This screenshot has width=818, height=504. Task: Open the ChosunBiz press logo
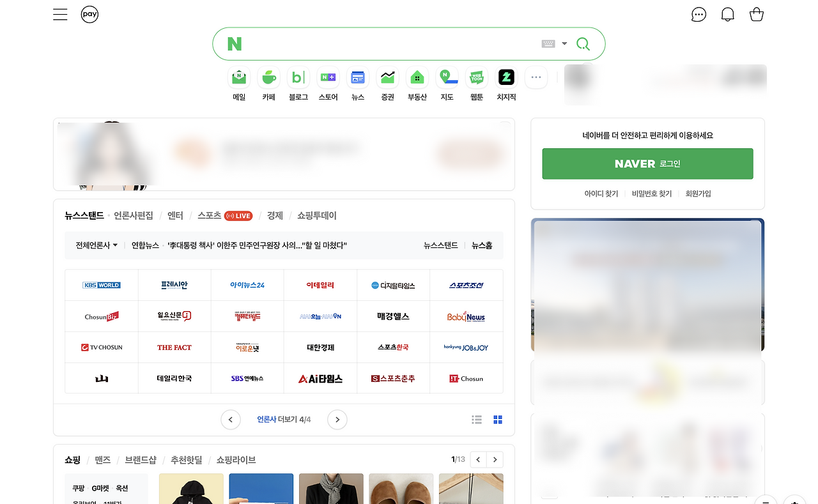click(102, 316)
